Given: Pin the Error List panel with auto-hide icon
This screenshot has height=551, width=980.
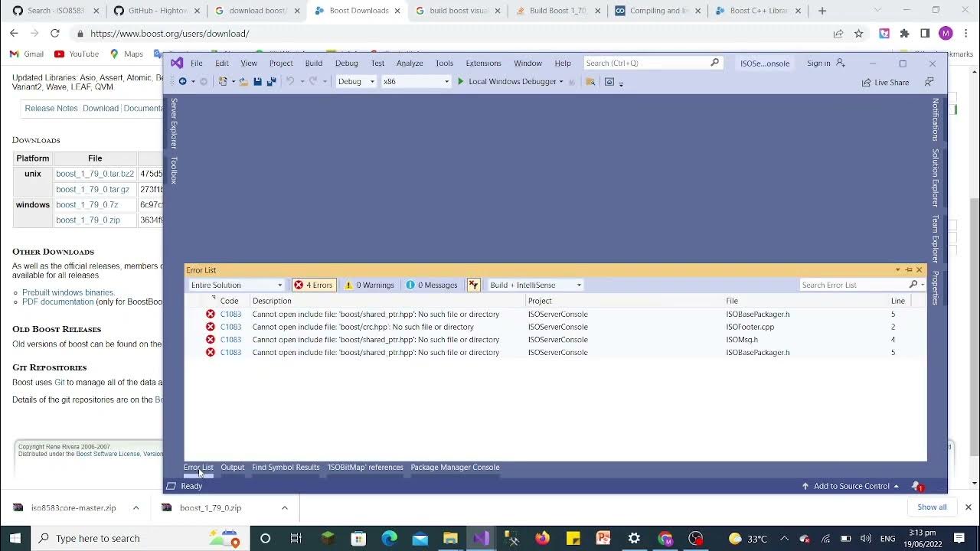Looking at the screenshot, I should tap(909, 269).
